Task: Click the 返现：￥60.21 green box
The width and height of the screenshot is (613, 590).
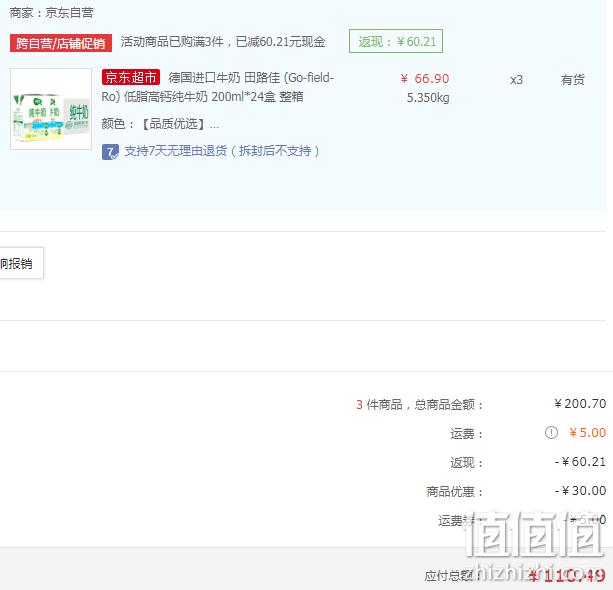Action: click(396, 41)
